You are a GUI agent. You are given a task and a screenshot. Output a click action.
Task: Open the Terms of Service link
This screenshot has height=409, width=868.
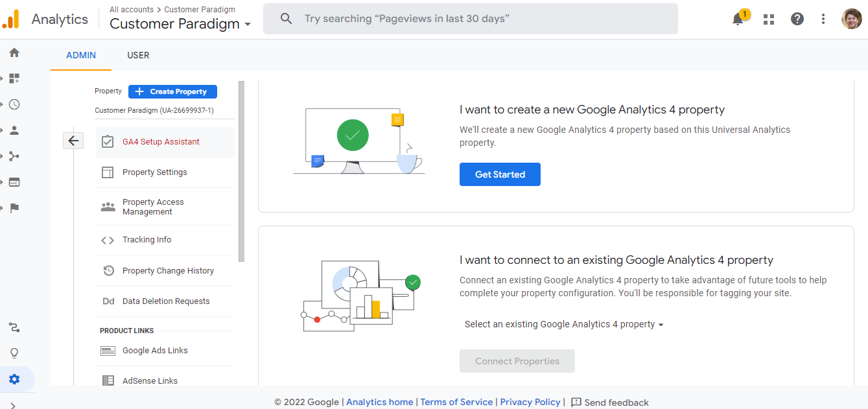pyautogui.click(x=456, y=402)
